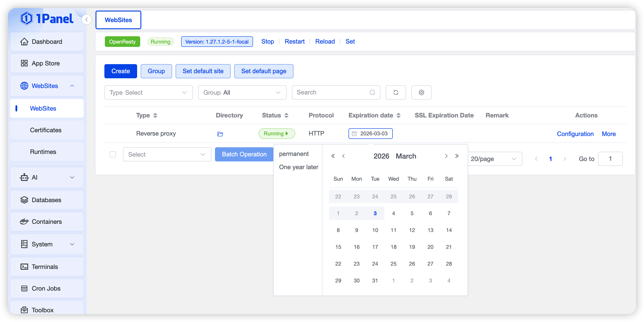Choose the permanent expiration option
This screenshot has width=644, height=322.
(x=294, y=154)
